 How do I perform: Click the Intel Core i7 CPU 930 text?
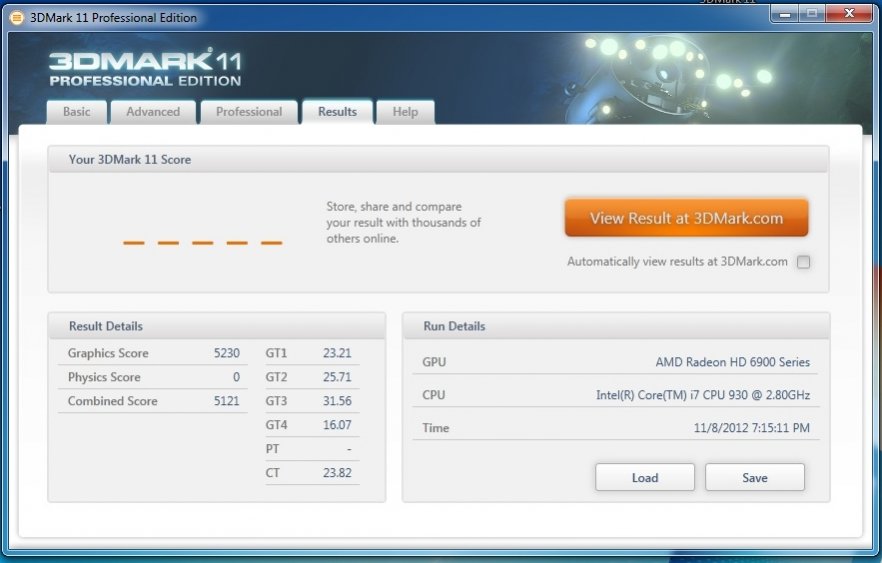click(703, 395)
